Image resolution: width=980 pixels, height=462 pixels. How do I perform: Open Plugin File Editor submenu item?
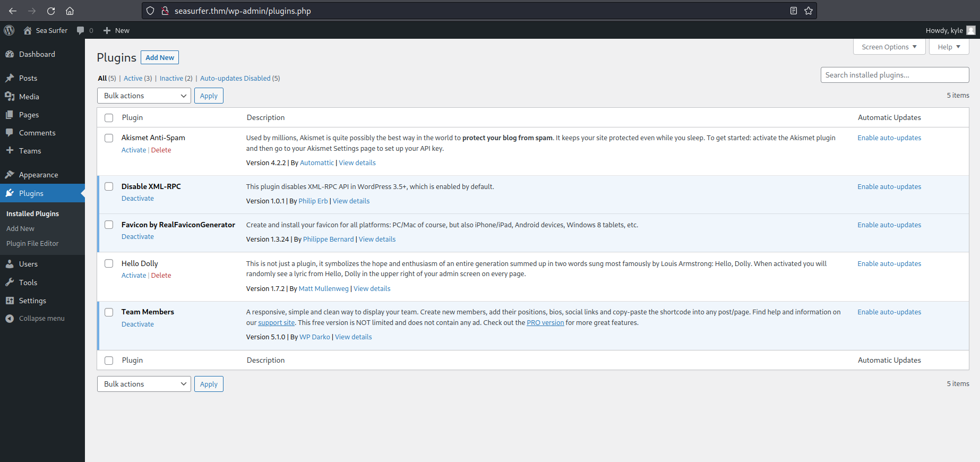pos(32,243)
